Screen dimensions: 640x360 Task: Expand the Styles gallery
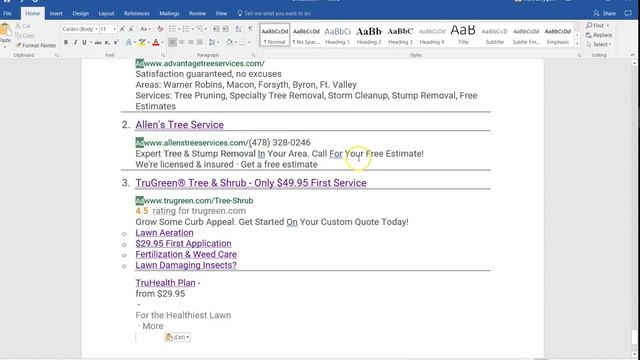(577, 44)
